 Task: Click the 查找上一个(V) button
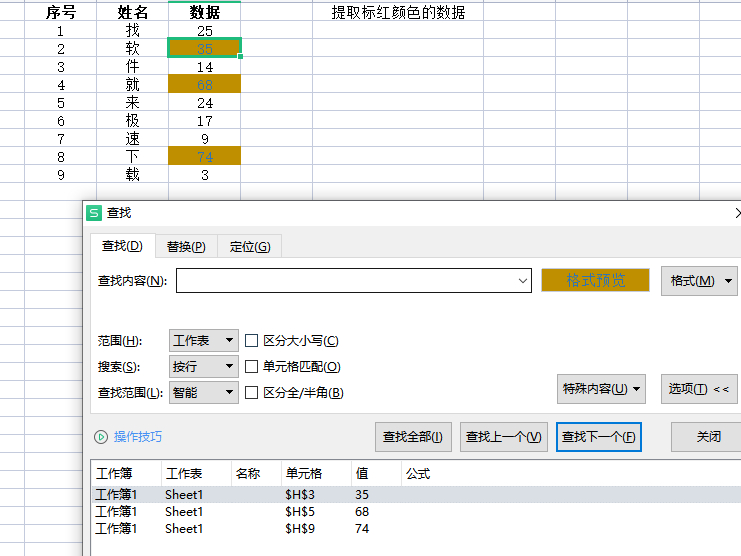504,437
